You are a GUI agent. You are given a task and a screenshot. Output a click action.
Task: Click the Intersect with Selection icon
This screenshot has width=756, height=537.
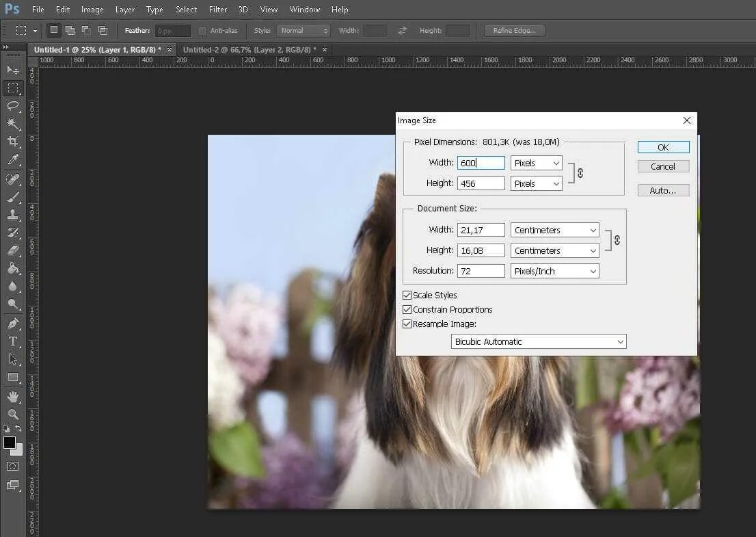[x=103, y=30]
